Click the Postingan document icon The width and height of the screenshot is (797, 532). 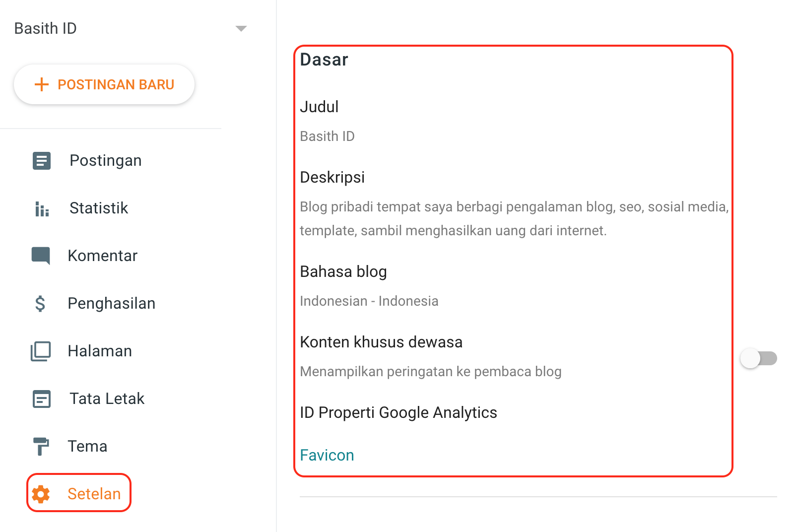(42, 161)
